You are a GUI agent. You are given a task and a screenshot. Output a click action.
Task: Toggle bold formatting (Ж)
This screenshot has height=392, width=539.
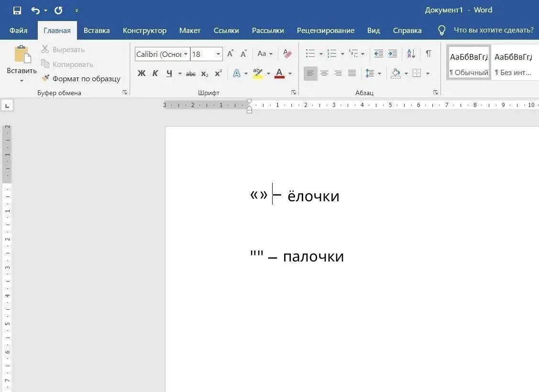click(x=142, y=74)
